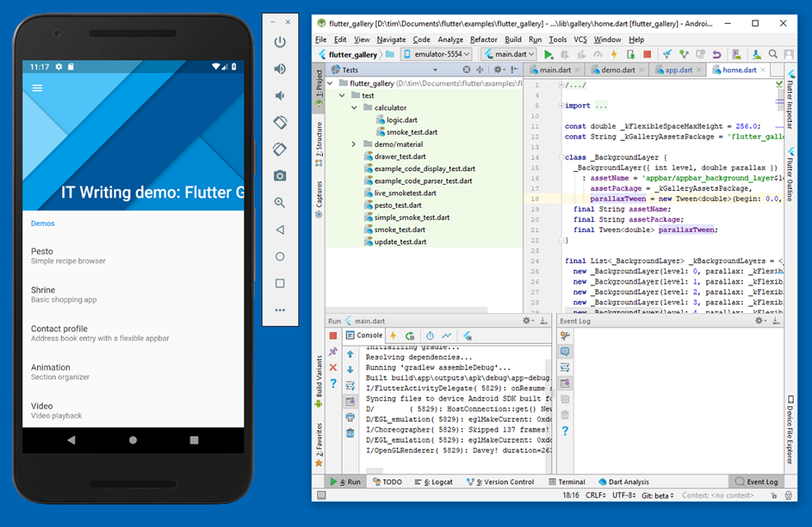The image size is (812, 527).
Task: Open the hamburger menu in the phone app
Action: coord(37,88)
